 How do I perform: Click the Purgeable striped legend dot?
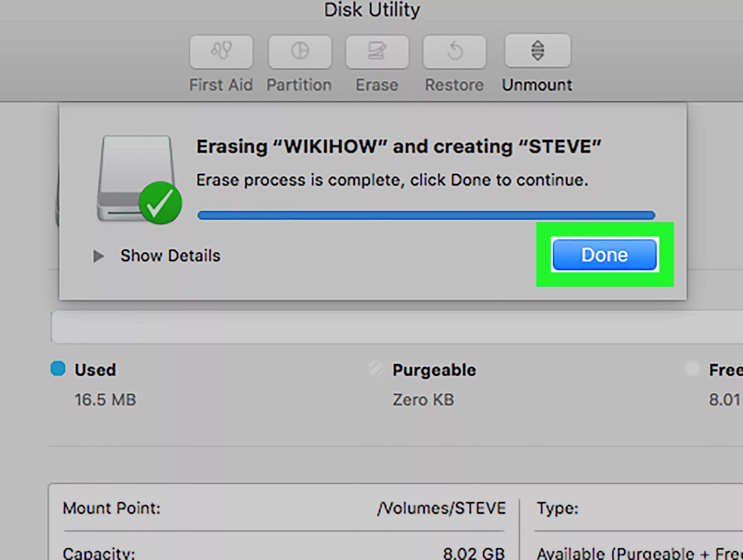click(375, 369)
